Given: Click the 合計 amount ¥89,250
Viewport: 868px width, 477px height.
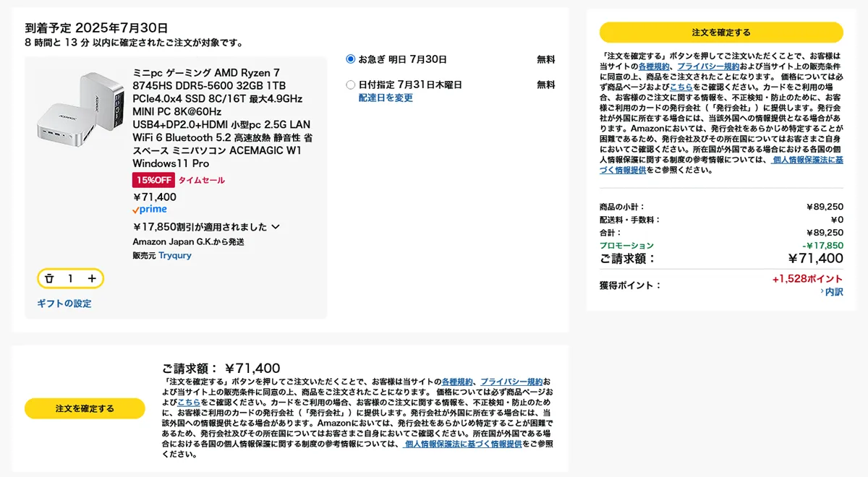Looking at the screenshot, I should pos(825,233).
